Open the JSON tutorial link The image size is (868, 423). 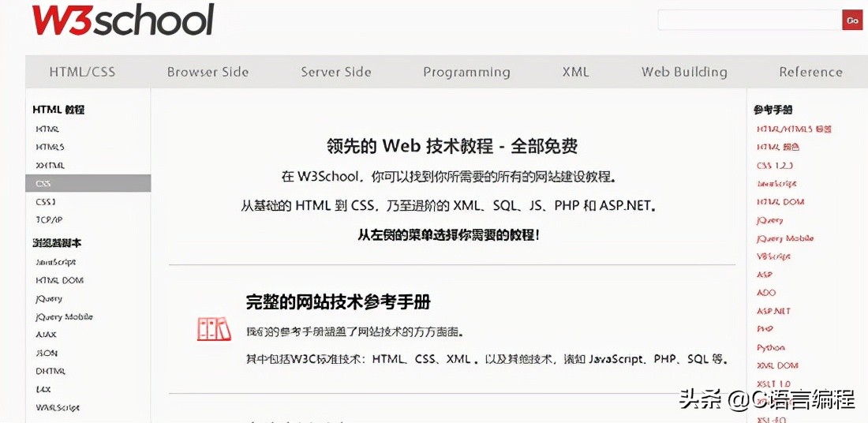(x=47, y=354)
